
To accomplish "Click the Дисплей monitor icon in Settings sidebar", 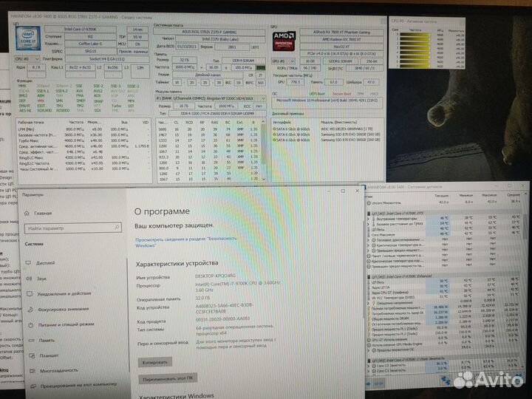I will pos(28,263).
